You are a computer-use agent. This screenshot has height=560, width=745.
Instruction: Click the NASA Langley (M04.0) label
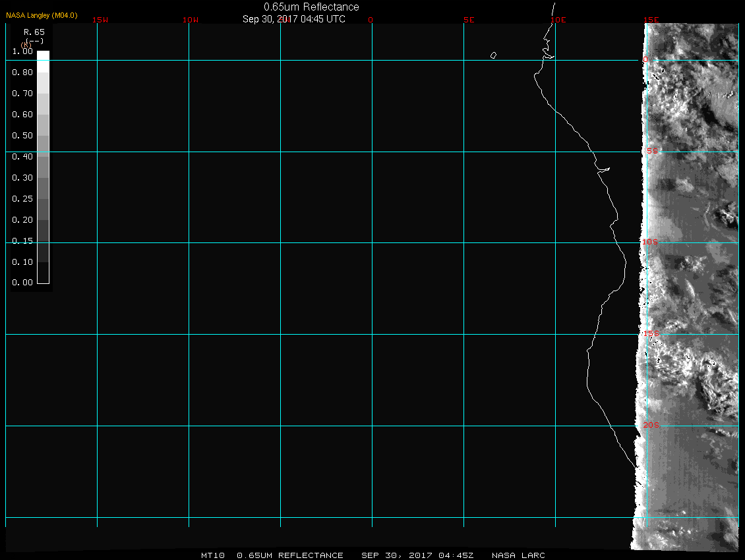coord(40,14)
